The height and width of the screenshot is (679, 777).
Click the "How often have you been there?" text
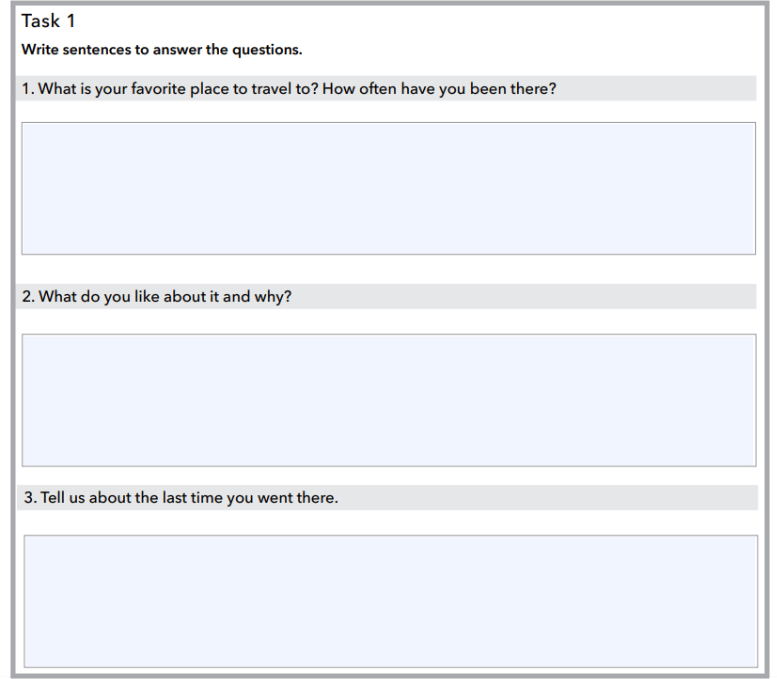click(x=440, y=89)
